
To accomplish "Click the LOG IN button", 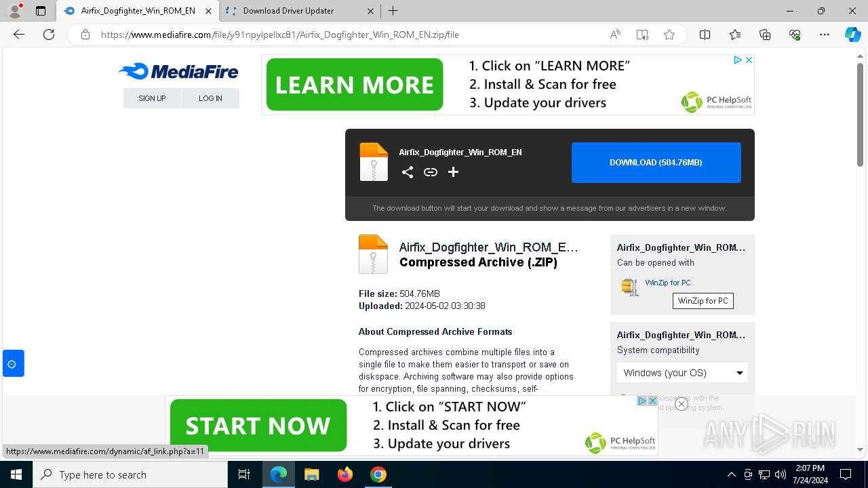I will (210, 98).
